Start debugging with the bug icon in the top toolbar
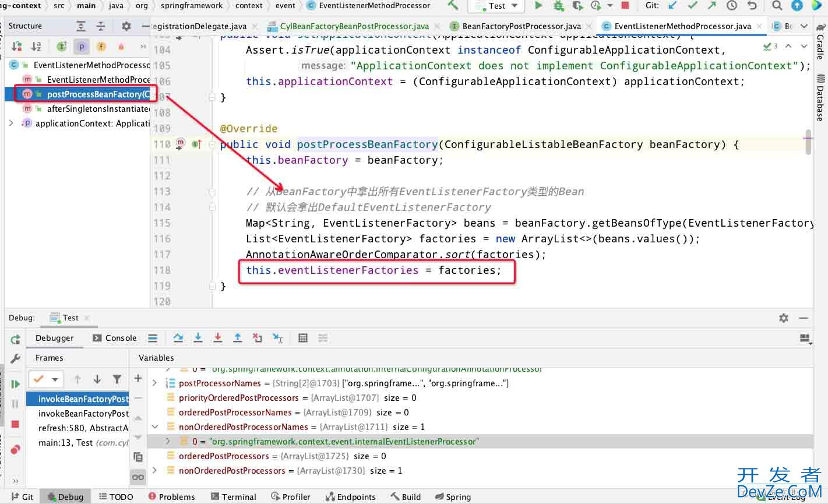 point(558,5)
